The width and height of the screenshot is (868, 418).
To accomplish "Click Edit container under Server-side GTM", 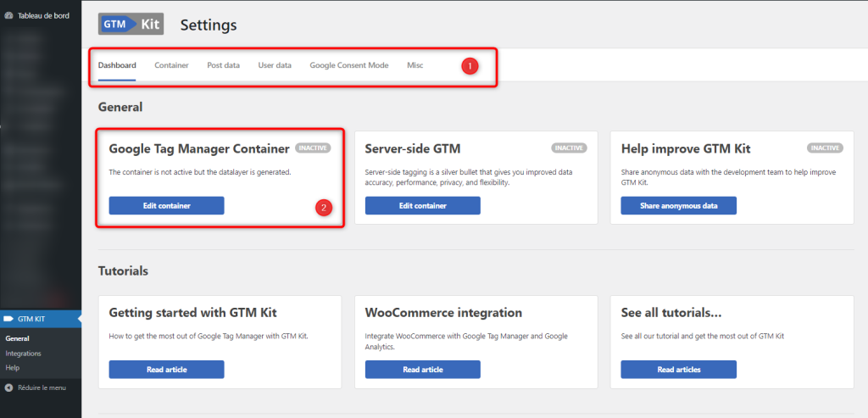I will [423, 205].
